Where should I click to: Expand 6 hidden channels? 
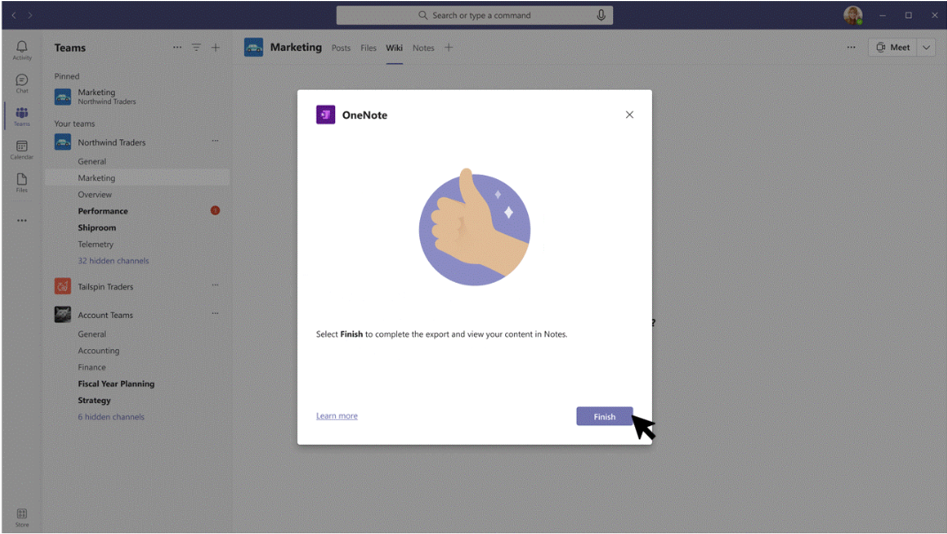(x=111, y=417)
